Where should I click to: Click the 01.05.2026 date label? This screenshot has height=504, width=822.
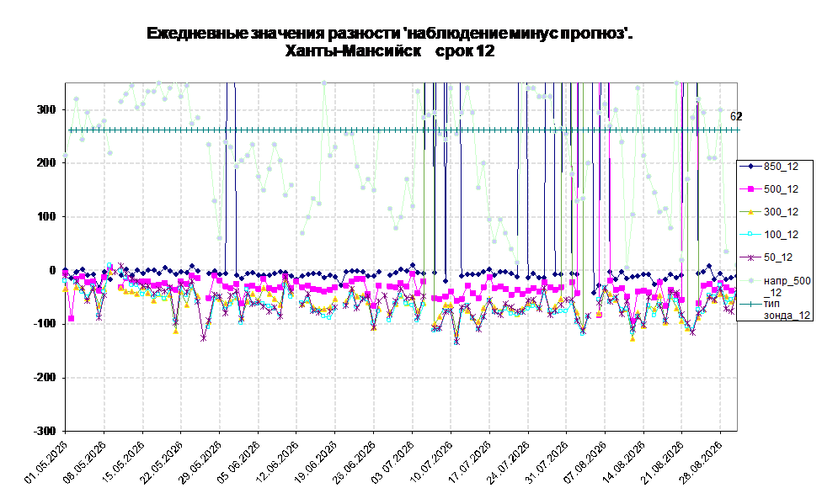tap(46, 462)
